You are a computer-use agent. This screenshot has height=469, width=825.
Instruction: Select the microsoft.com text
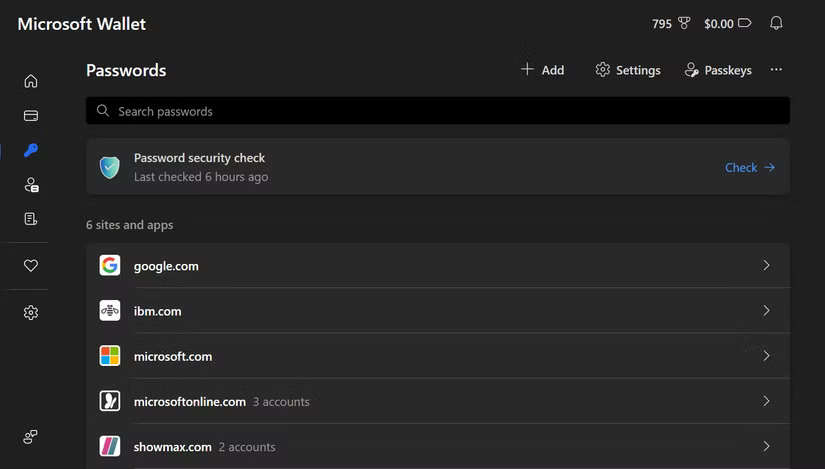click(173, 356)
